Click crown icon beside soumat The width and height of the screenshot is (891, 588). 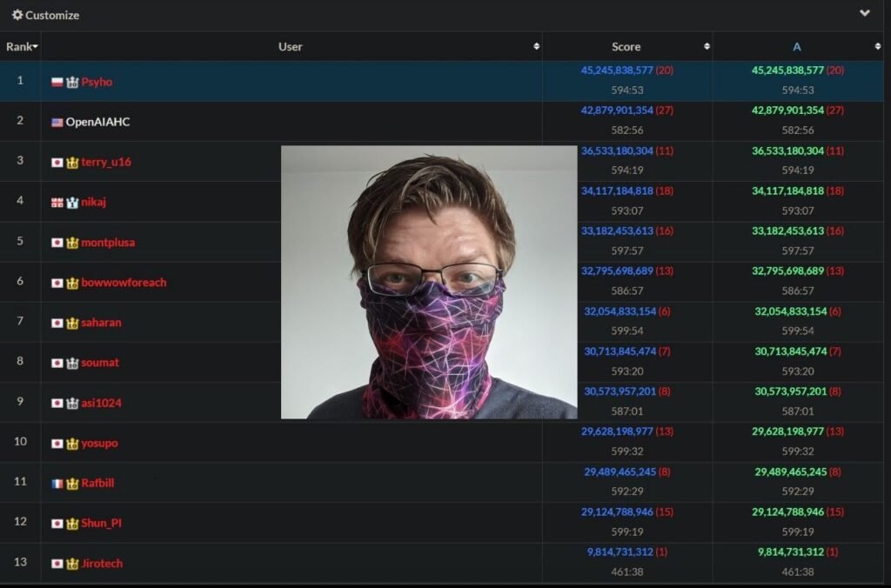click(x=72, y=363)
